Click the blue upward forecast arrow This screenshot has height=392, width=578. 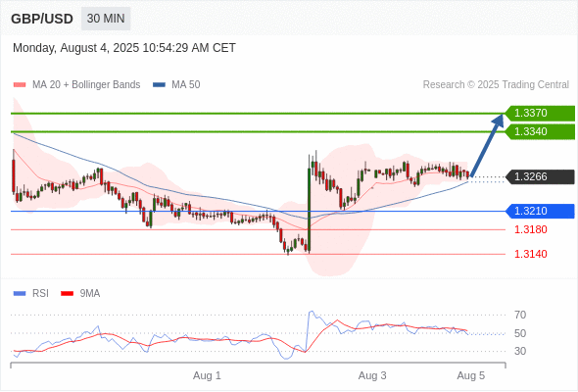[487, 145]
